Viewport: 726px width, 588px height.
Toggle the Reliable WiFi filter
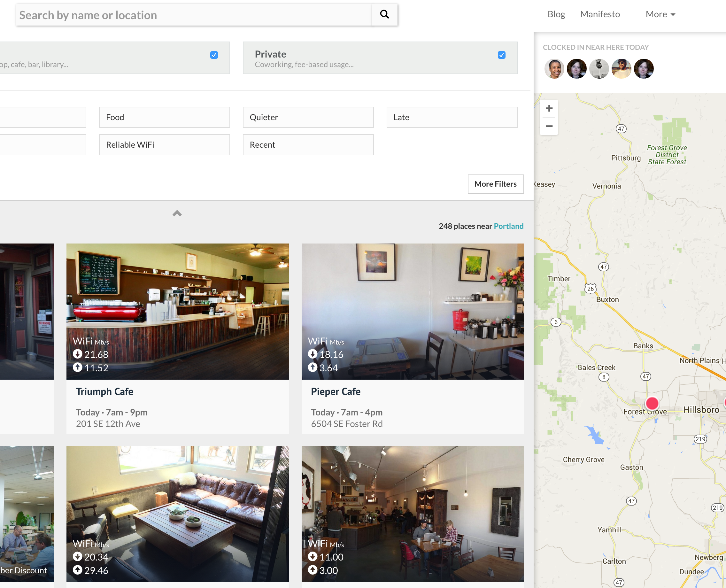coord(164,145)
